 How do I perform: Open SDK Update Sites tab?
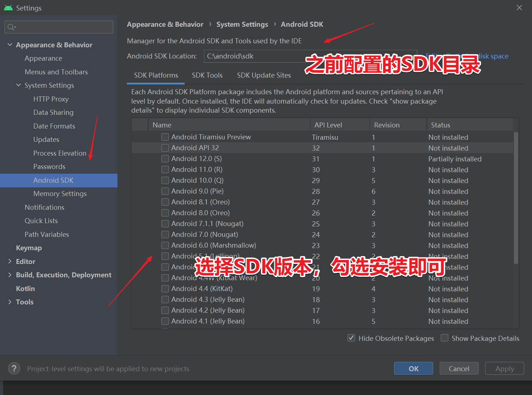point(264,75)
